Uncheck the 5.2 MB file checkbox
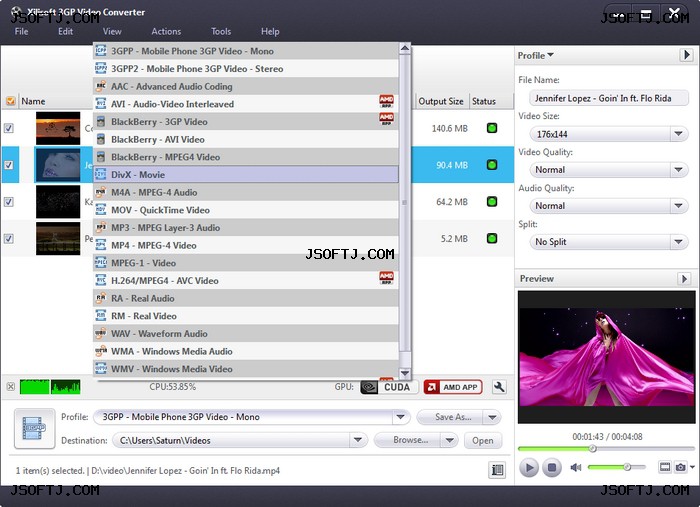The width and height of the screenshot is (700, 507). pyautogui.click(x=8, y=238)
